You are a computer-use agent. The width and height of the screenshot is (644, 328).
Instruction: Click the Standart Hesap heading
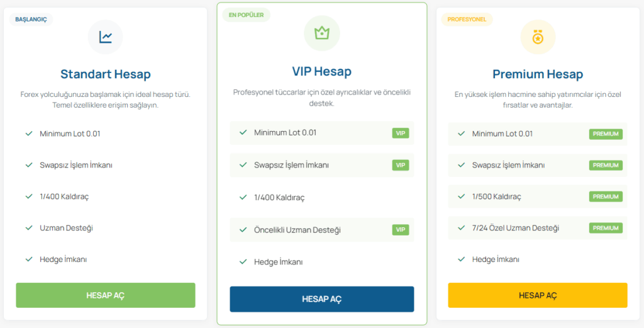pyautogui.click(x=106, y=74)
